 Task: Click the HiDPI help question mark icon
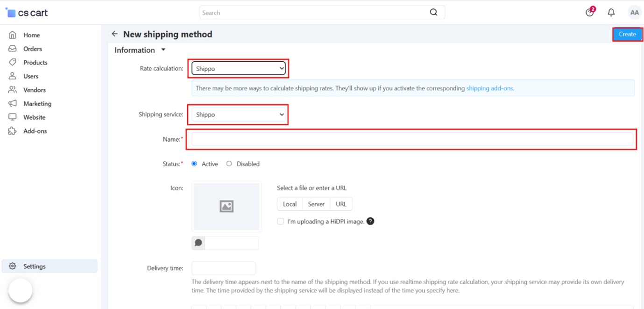pos(370,221)
